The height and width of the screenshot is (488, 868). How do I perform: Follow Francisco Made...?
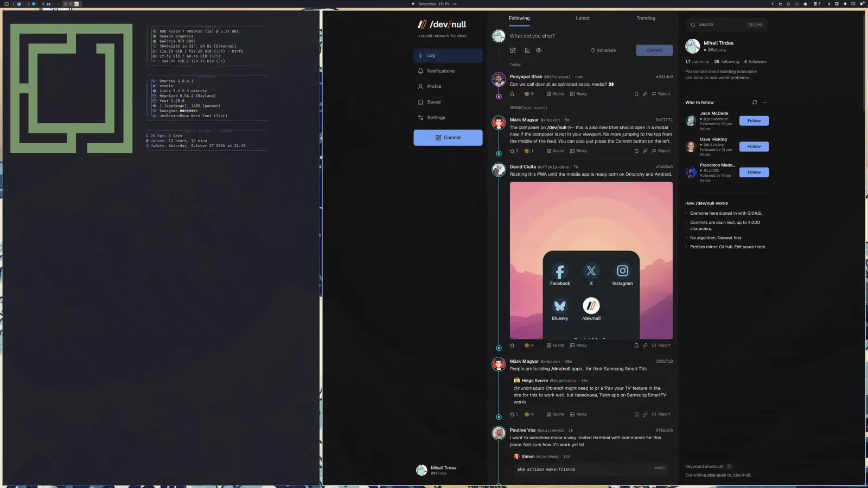tap(754, 172)
